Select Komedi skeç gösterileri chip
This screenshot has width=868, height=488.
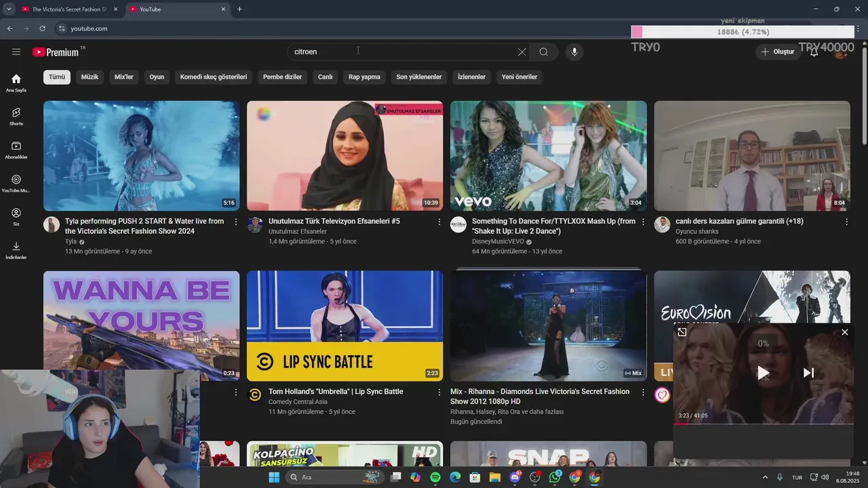[x=214, y=77]
